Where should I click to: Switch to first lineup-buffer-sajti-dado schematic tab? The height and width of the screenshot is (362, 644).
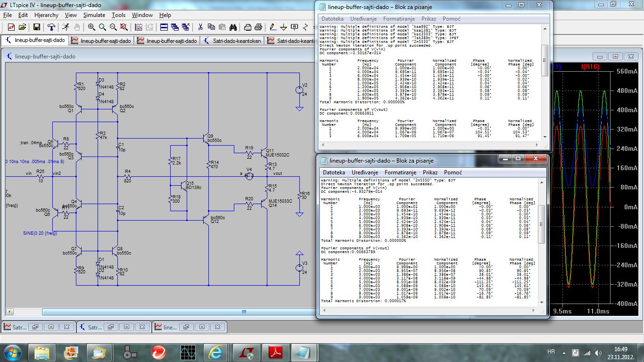(35, 41)
